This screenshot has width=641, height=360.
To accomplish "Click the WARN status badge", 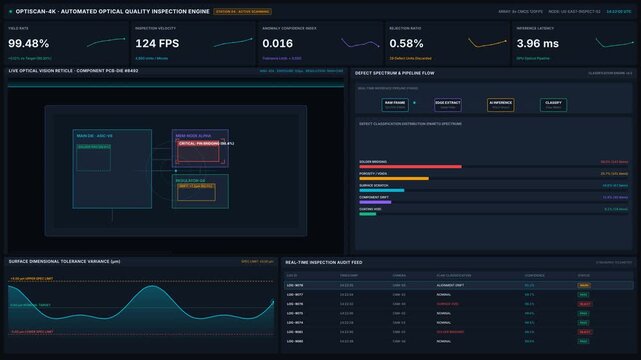I will tap(584, 285).
